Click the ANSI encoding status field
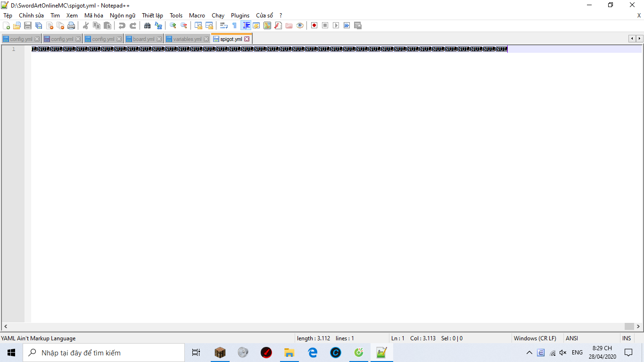The width and height of the screenshot is (644, 362). pyautogui.click(x=572, y=338)
